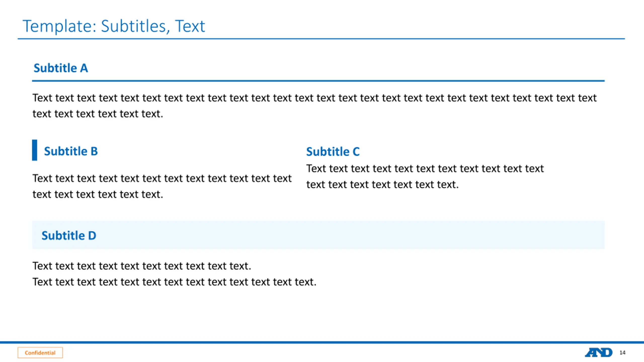Click the Subtitle A heading
644x362 pixels.
61,68
